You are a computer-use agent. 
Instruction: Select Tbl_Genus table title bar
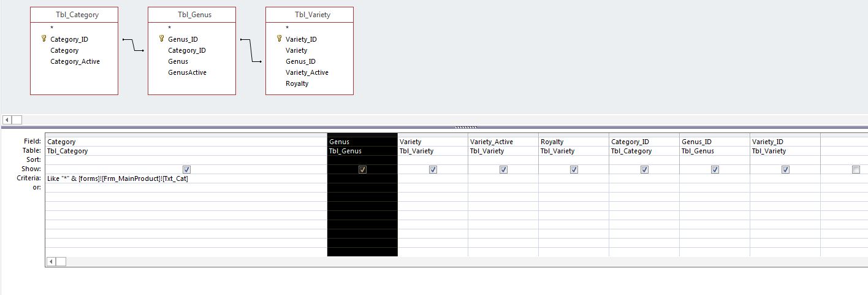pos(192,15)
